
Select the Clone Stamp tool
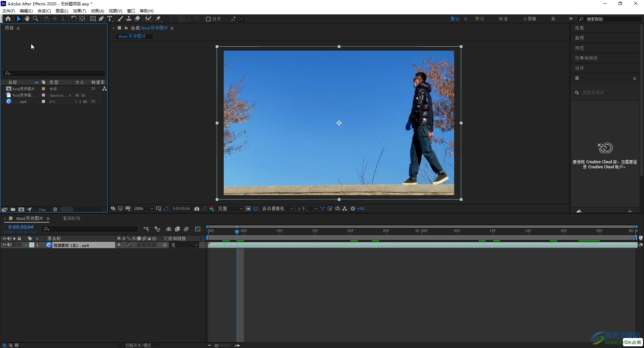[129, 19]
